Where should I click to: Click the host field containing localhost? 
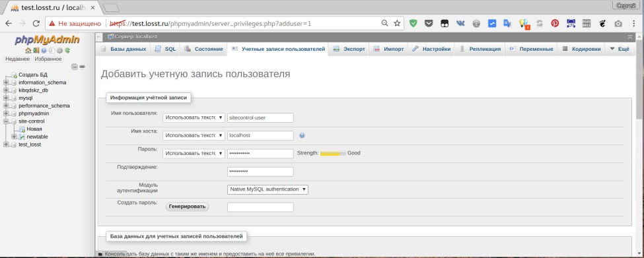[260, 135]
